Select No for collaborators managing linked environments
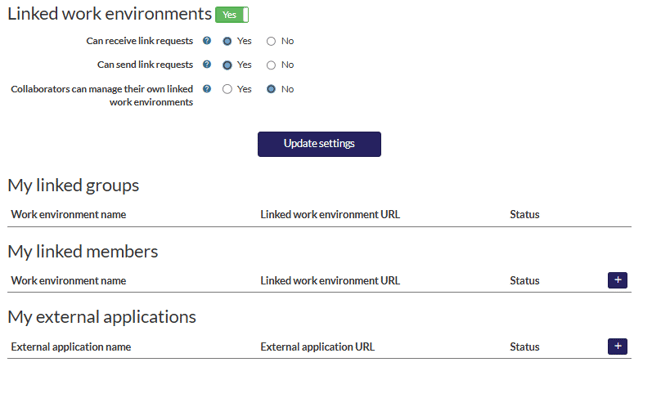Image resolution: width=670 pixels, height=407 pixels. pos(271,89)
